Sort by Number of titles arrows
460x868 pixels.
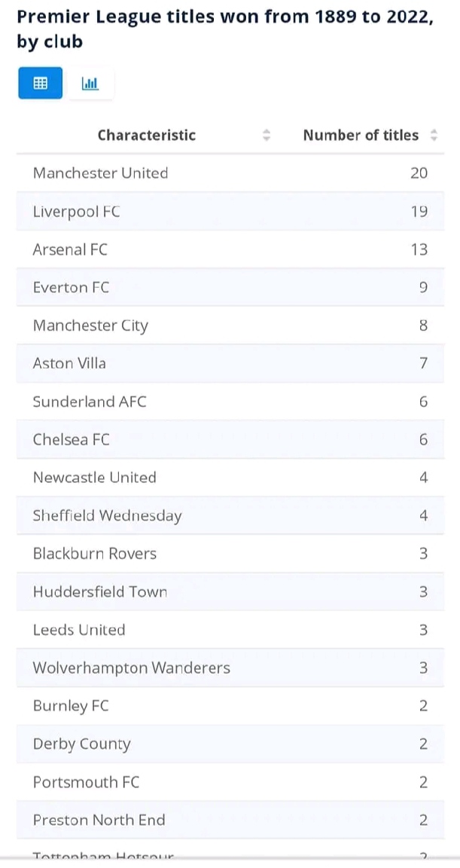click(x=434, y=135)
